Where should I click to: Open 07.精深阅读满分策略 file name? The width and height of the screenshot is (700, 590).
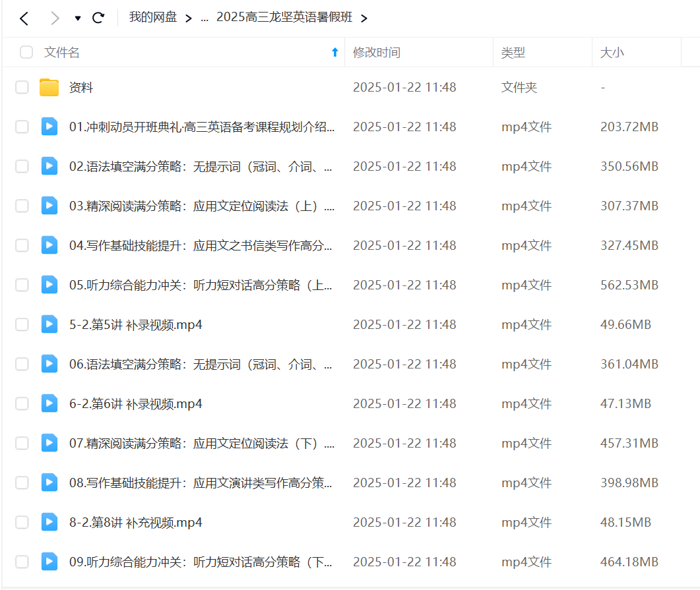pos(202,443)
